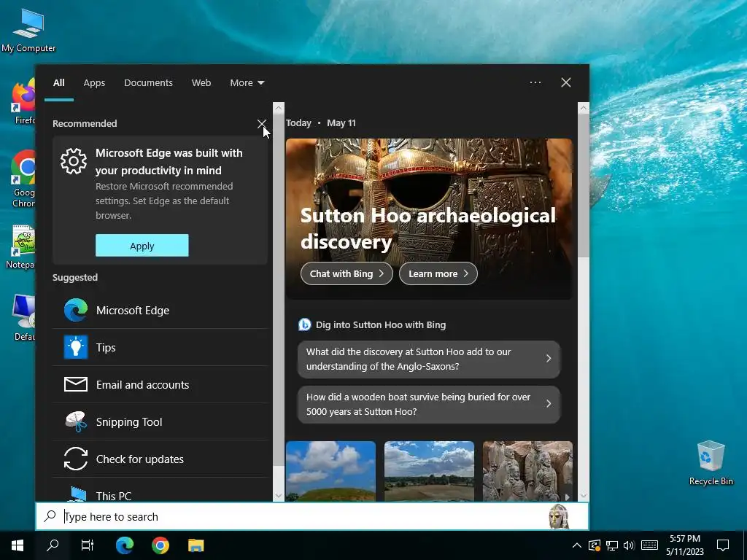Open Task View from the taskbar
The width and height of the screenshot is (747, 560).
(88, 545)
